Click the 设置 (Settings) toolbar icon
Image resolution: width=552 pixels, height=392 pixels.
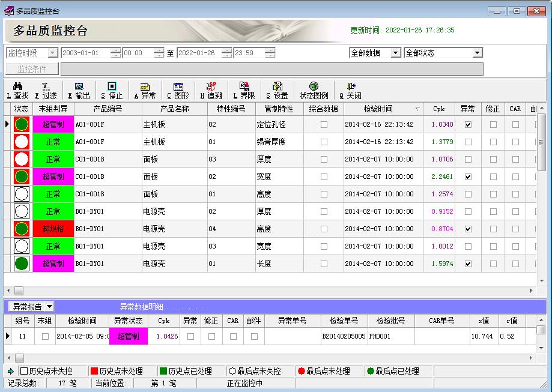[277, 87]
